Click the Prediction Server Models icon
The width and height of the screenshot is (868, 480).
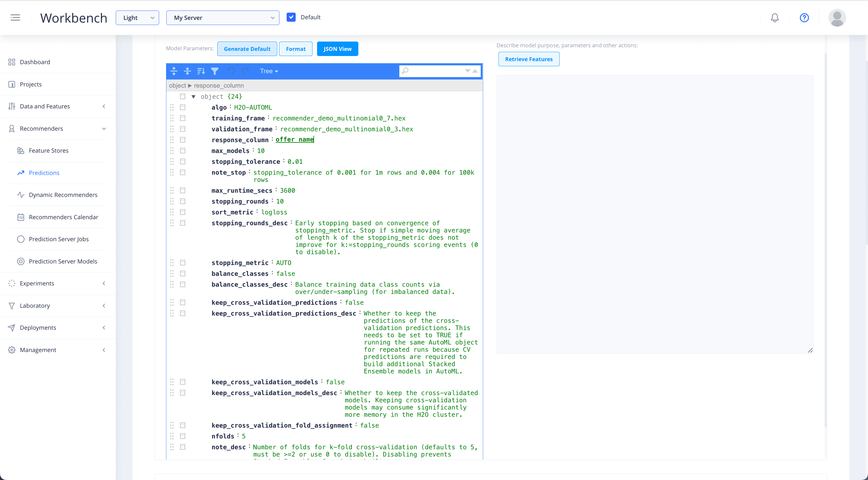21,261
